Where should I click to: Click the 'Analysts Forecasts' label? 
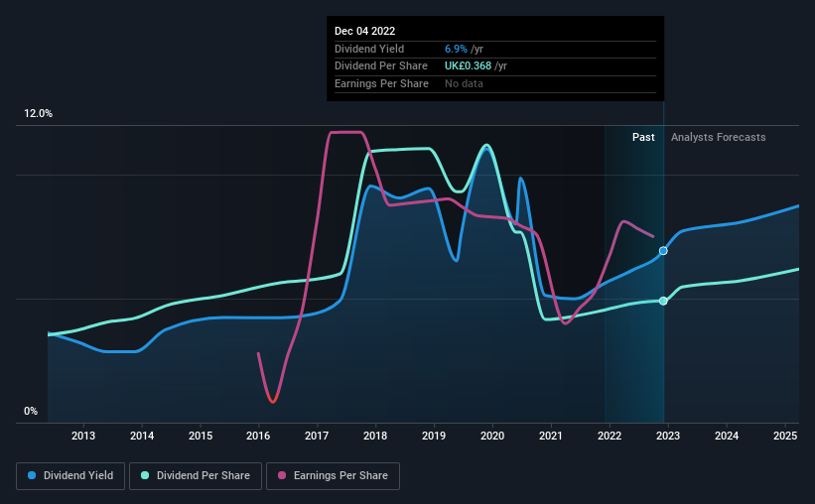click(x=719, y=137)
